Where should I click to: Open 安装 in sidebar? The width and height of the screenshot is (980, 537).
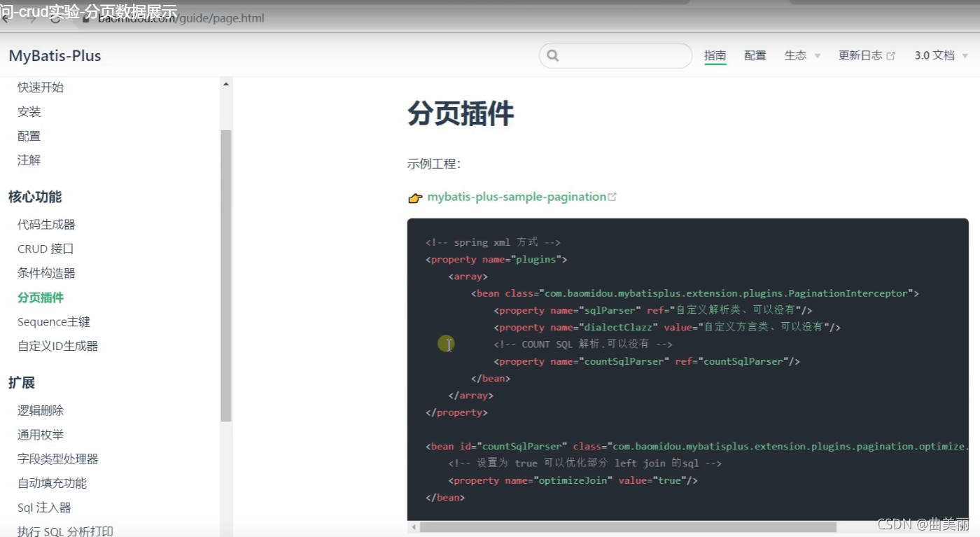click(x=29, y=111)
